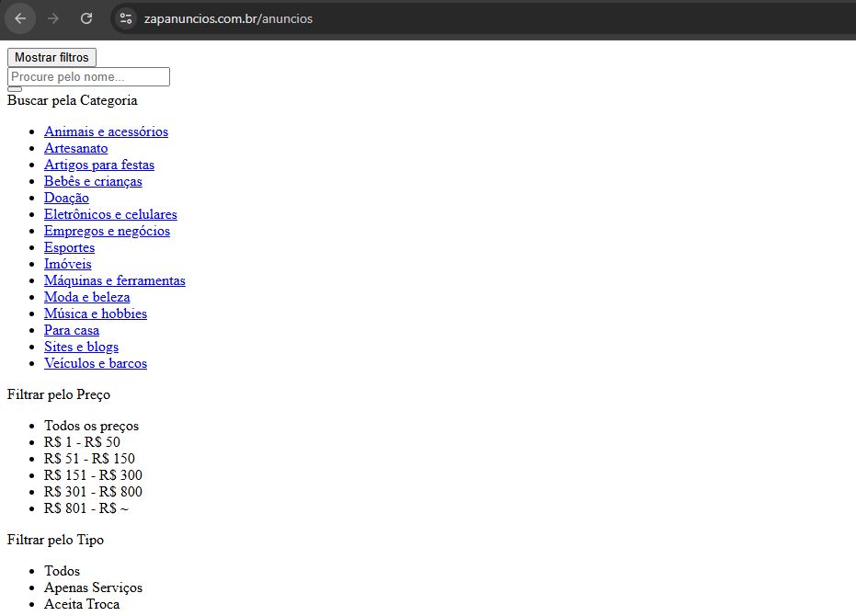Go to the Artesanato category

[75, 148]
